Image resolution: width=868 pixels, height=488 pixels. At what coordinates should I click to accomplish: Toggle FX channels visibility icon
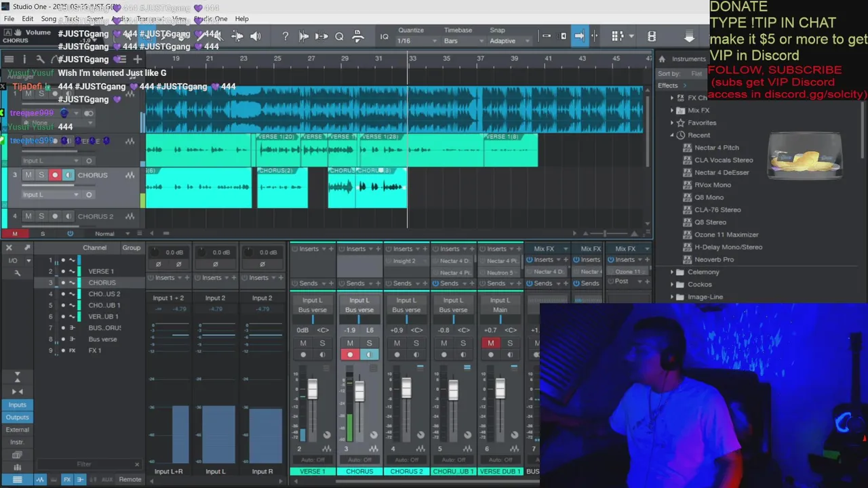66,479
